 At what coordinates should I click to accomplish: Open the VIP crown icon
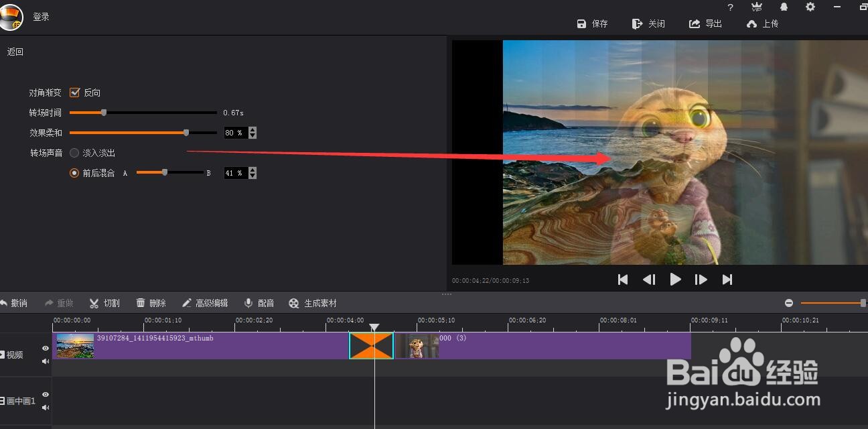(x=757, y=7)
